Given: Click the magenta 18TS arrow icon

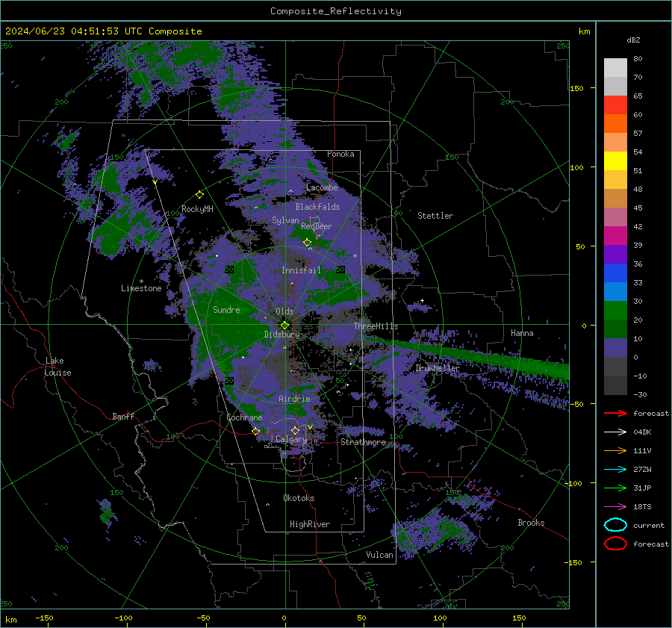Looking at the screenshot, I should pos(615,507).
